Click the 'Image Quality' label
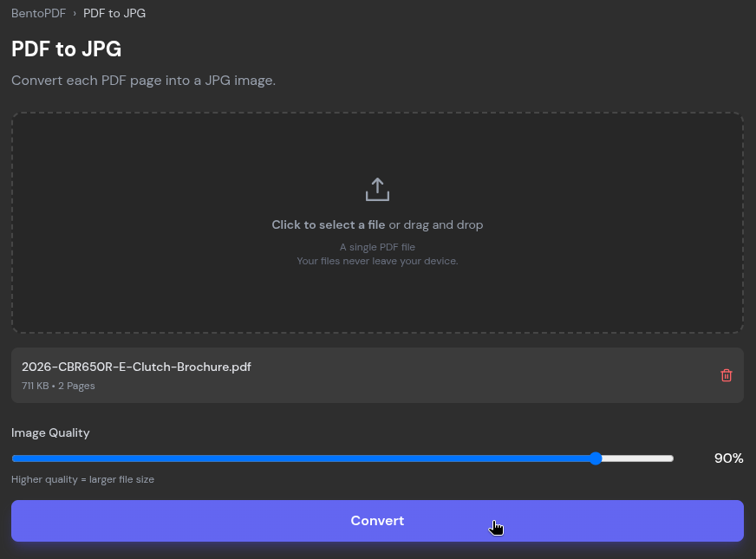Image resolution: width=756 pixels, height=559 pixels. 50,432
